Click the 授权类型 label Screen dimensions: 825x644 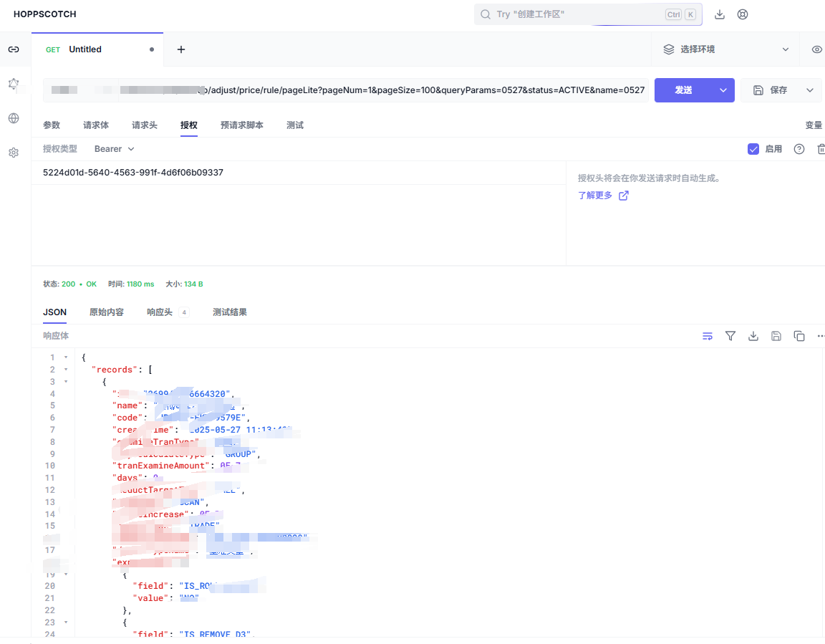pyautogui.click(x=60, y=149)
